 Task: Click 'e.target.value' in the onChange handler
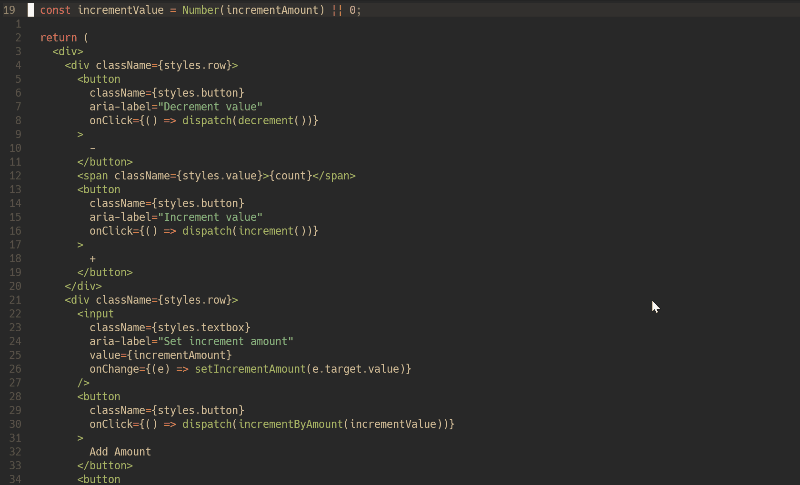(355, 369)
